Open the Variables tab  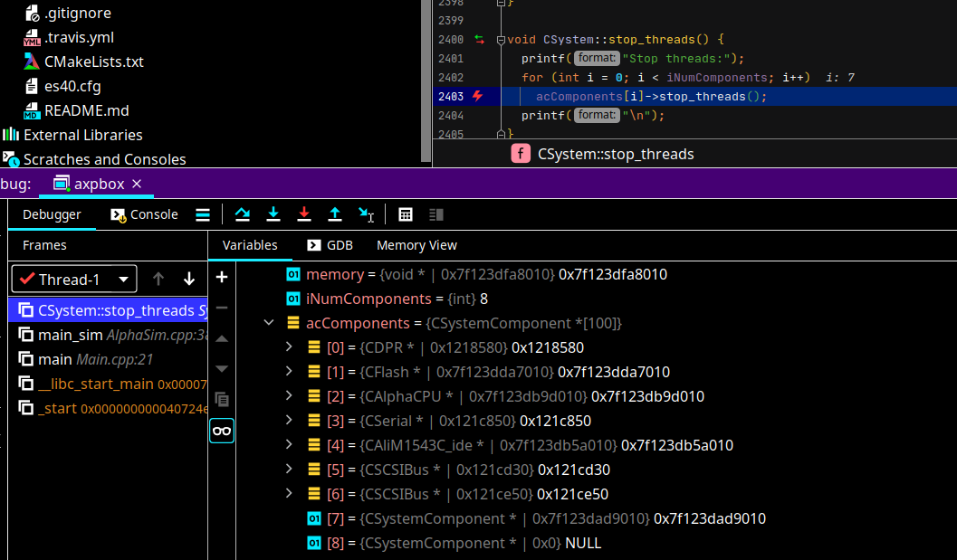(x=250, y=245)
